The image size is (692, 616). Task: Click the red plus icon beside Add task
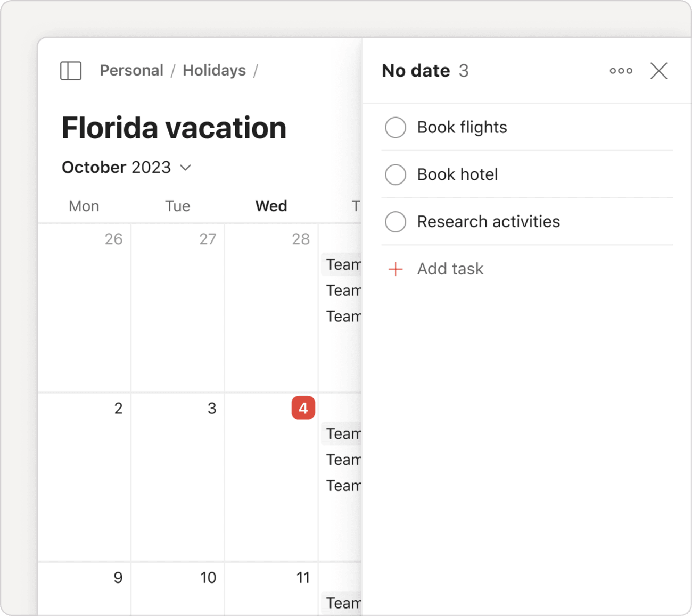pyautogui.click(x=396, y=269)
